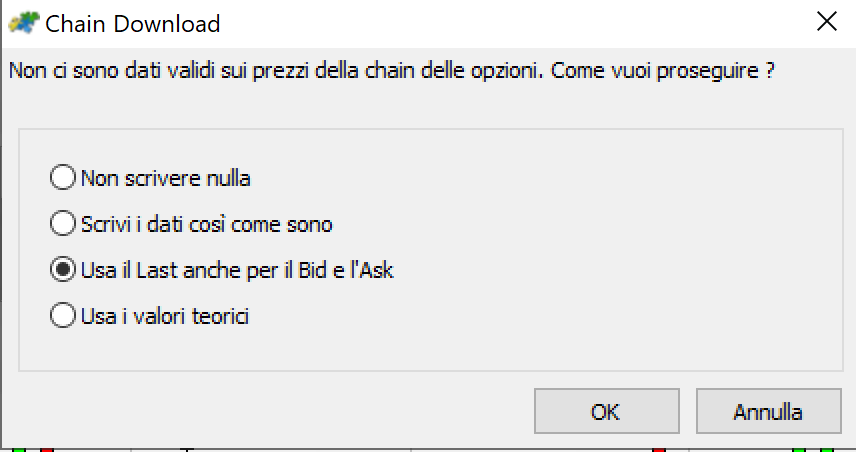Viewport: 856px width, 452px height.
Task: Click the 'Scrivi i dati così come sono' label text
Action: pyautogui.click(x=206, y=224)
